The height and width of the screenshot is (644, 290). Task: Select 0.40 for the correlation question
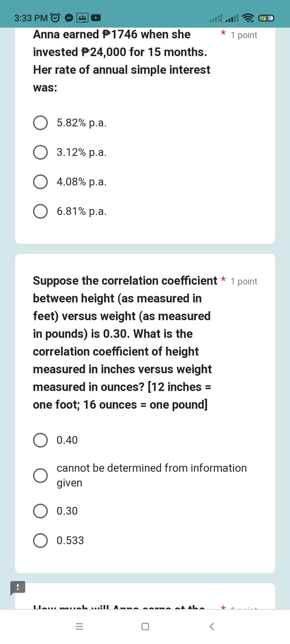tap(40, 440)
